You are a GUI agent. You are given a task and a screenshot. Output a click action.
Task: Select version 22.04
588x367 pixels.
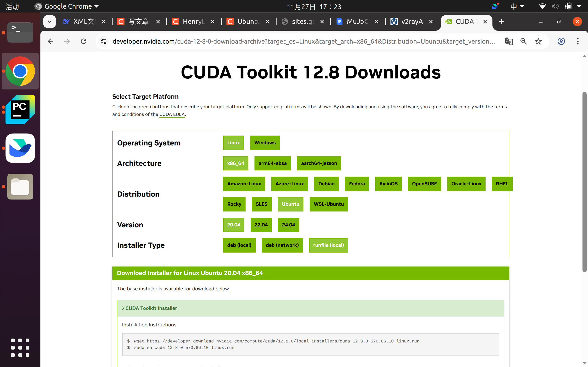pos(261,225)
